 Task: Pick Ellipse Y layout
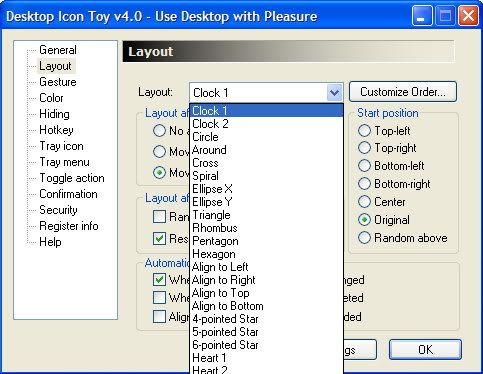267,202
